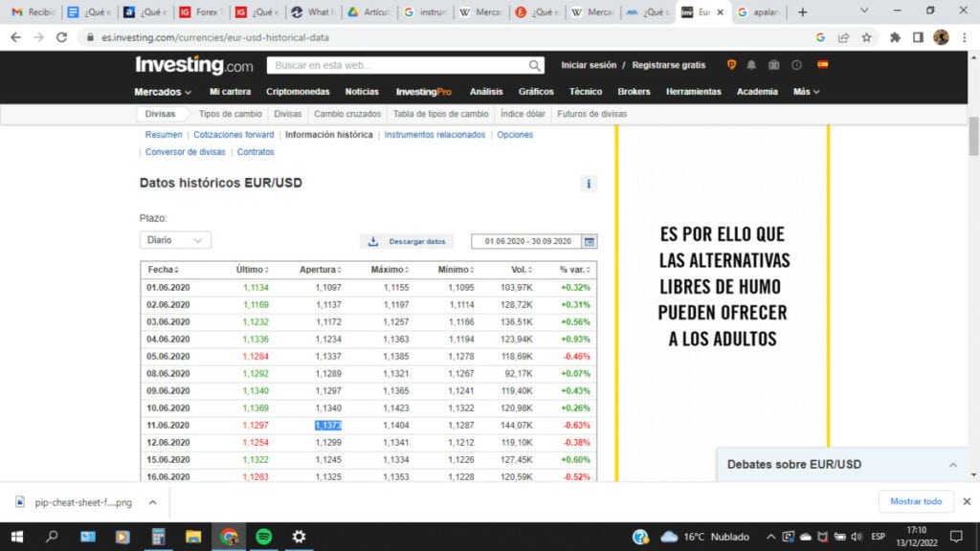The width and height of the screenshot is (980, 551).
Task: Open the Criptomonedas menu item
Action: [298, 91]
